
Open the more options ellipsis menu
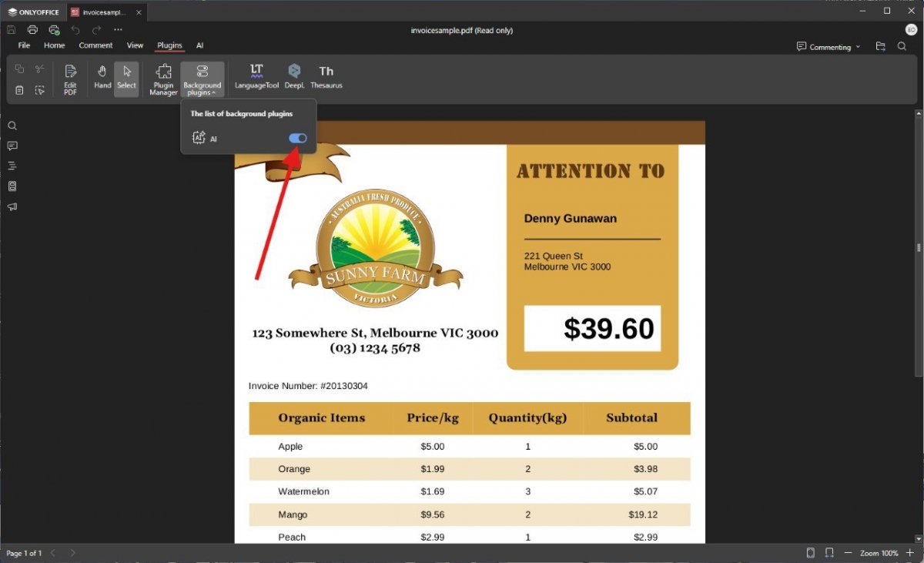118,30
